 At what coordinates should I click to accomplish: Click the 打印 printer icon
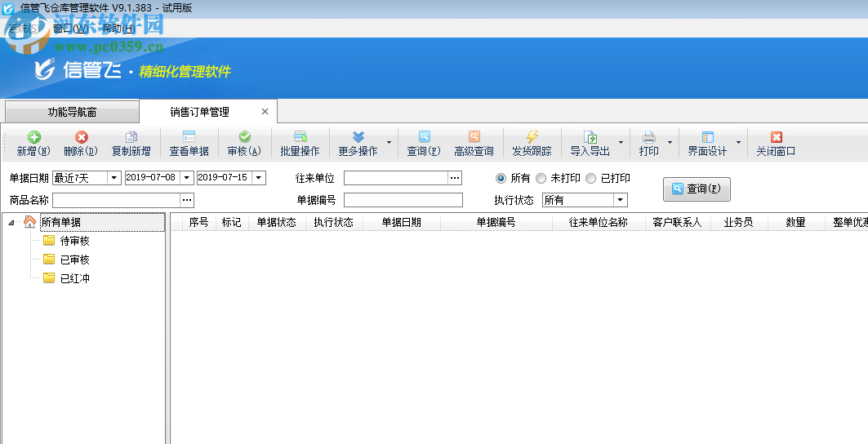(649, 137)
